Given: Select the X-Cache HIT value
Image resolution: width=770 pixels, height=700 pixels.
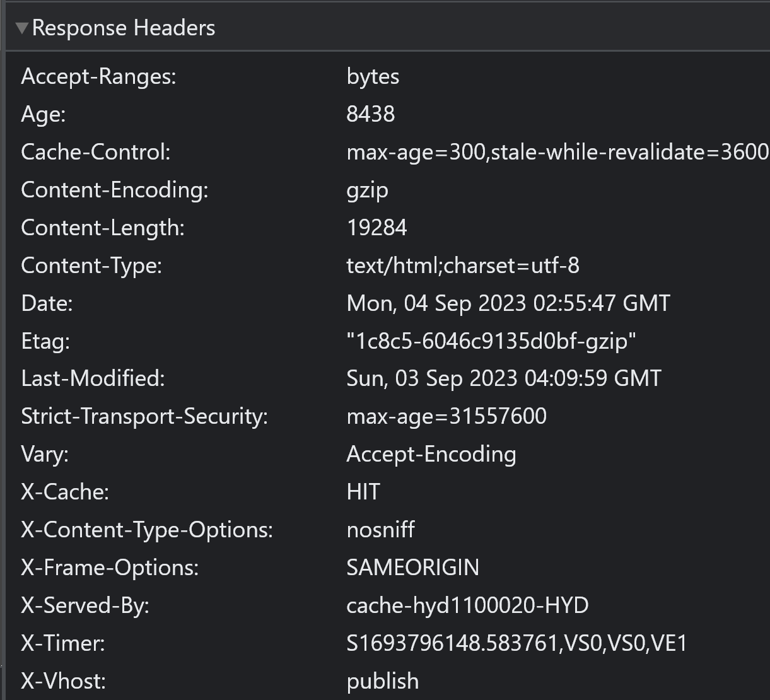Looking at the screenshot, I should (363, 492).
